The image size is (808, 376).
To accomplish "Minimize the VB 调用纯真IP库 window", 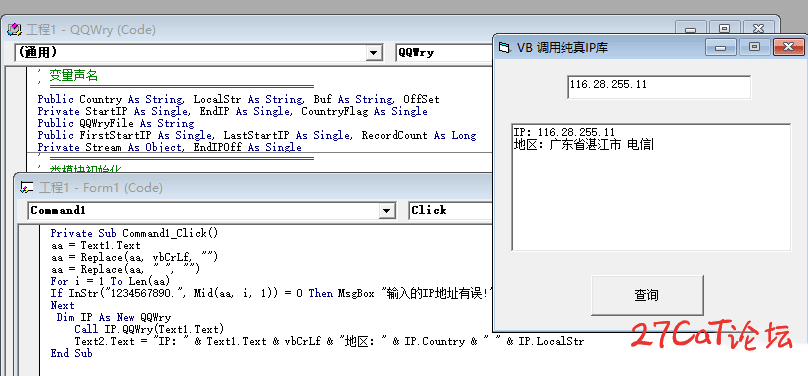I will click(x=721, y=47).
